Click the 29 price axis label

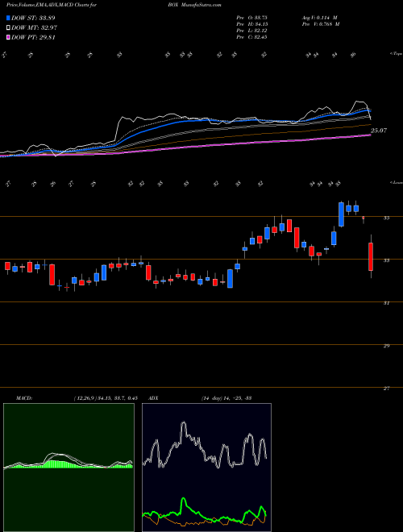(x=386, y=346)
